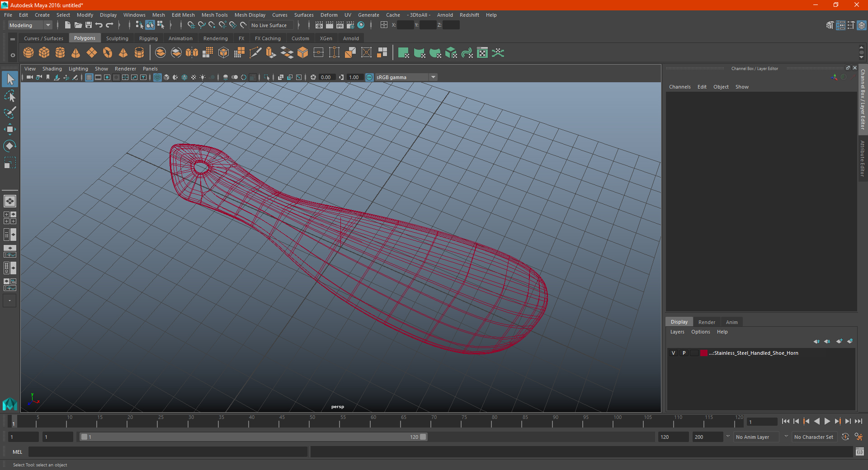Activate the Move tool
This screenshot has width=868, height=470.
[x=9, y=129]
